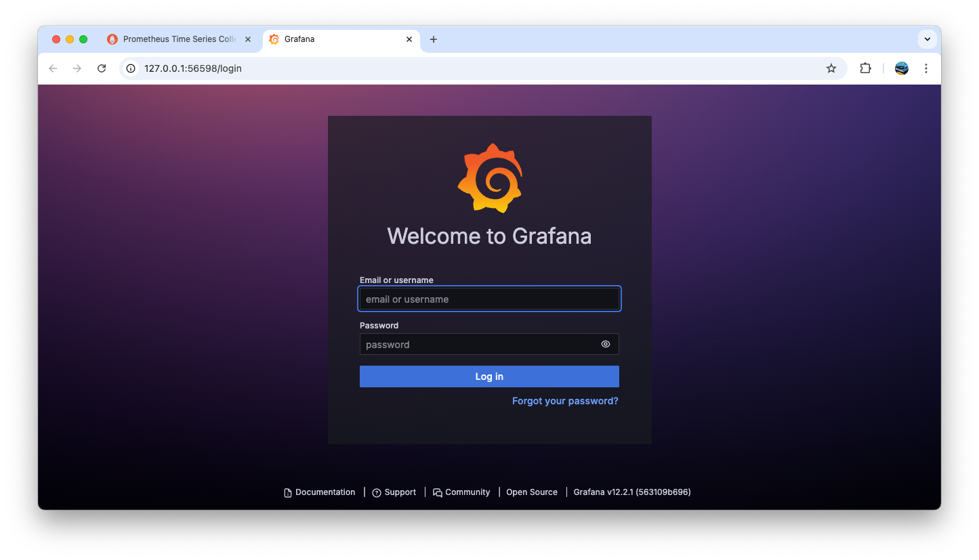
Task: Switch to the Prometheus Time Series tab
Action: tap(179, 39)
